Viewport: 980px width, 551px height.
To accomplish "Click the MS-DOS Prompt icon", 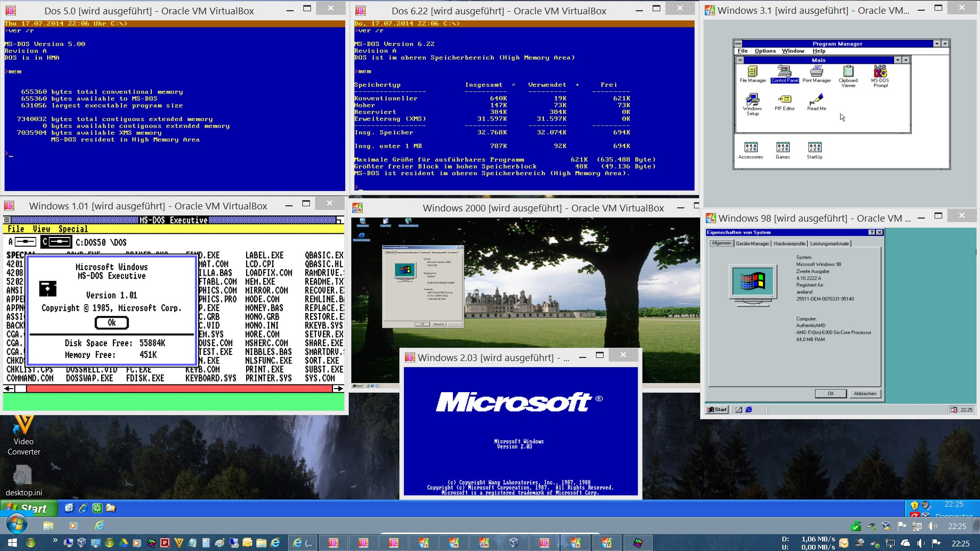I will click(x=880, y=77).
